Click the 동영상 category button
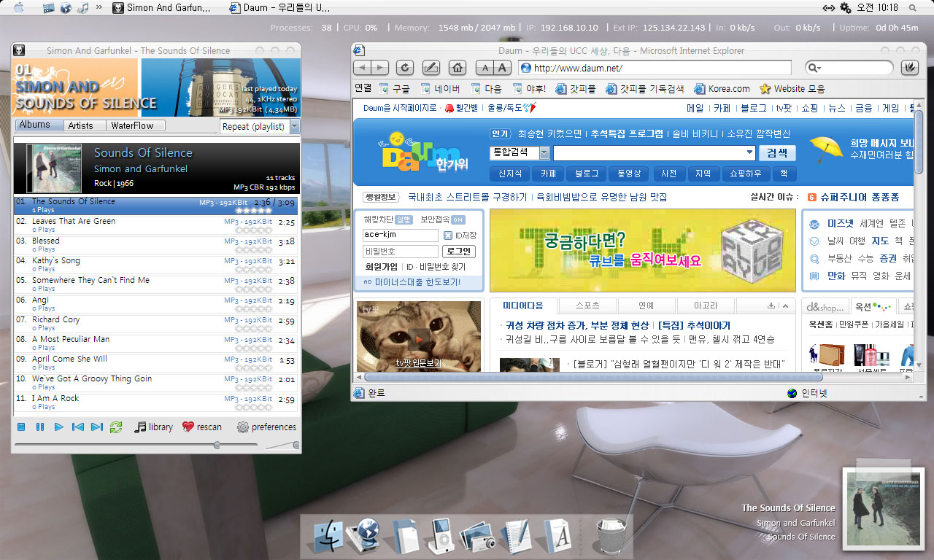The image size is (934, 560). pyautogui.click(x=628, y=174)
